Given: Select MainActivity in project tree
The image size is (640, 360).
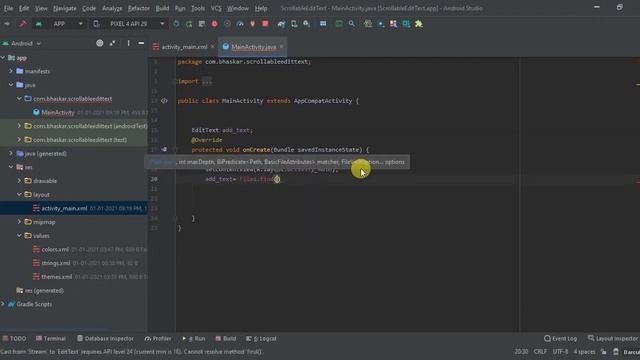Looking at the screenshot, I should (x=58, y=112).
